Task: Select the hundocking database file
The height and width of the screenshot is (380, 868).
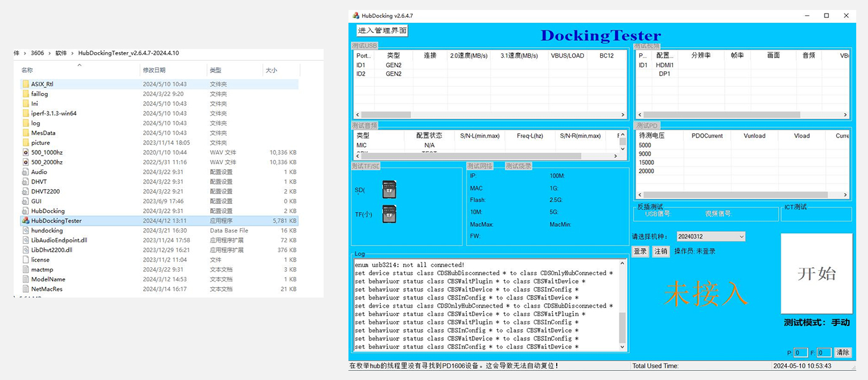Action: coord(47,231)
